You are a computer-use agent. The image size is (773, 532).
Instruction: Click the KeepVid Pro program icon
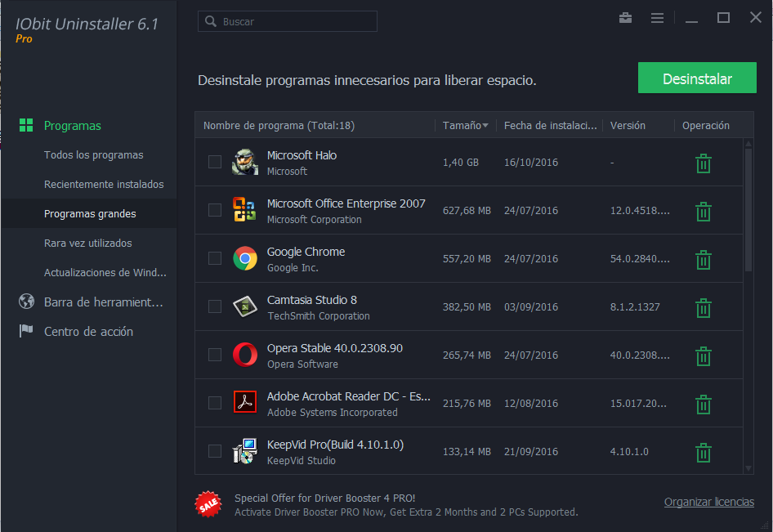tap(245, 450)
